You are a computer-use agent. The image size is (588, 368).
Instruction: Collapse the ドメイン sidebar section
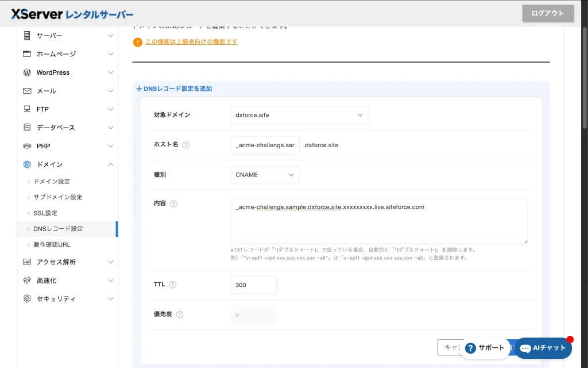(x=111, y=164)
